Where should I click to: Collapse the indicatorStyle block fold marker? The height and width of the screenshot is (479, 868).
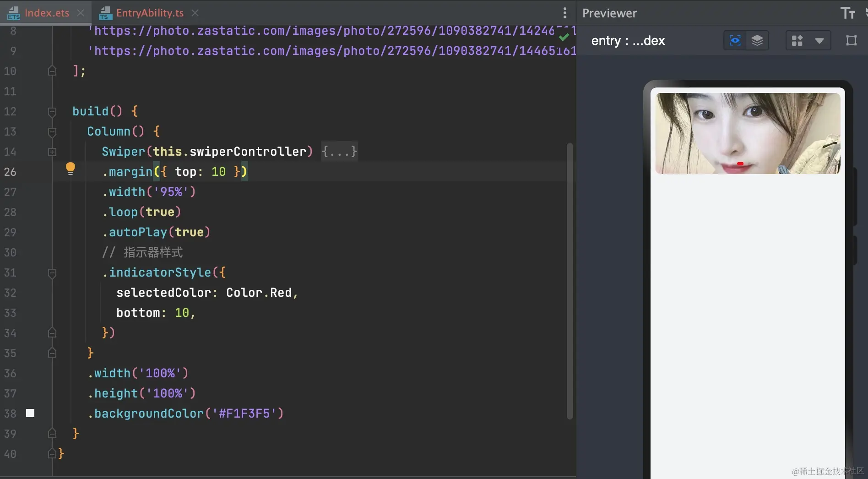pyautogui.click(x=52, y=272)
